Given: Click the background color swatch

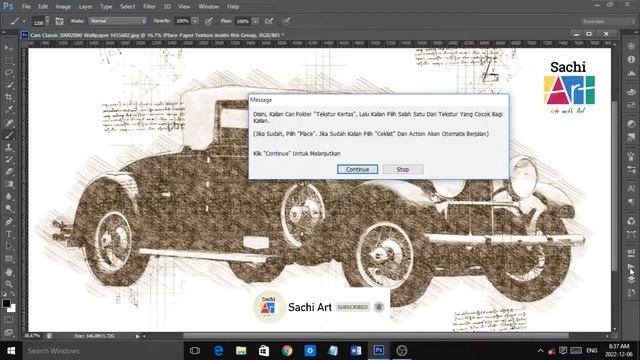Looking at the screenshot, I should [12, 308].
